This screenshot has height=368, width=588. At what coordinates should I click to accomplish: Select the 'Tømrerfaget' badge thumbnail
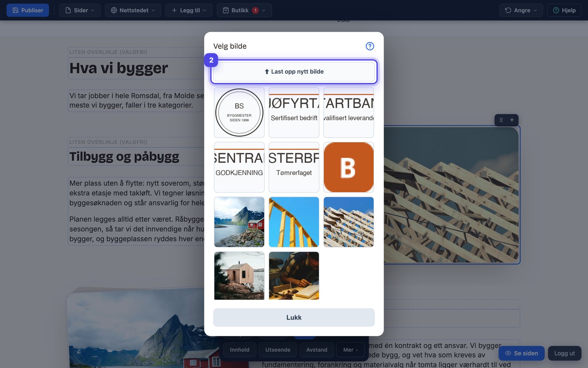pyautogui.click(x=294, y=167)
